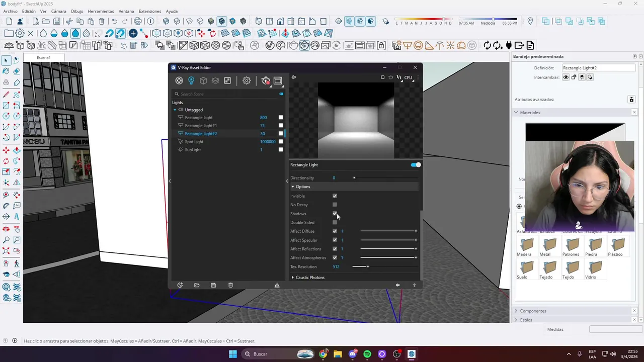Click the V-Ray Spot Light toolbar icon
This screenshot has width=644, height=362.
click(x=429, y=45)
